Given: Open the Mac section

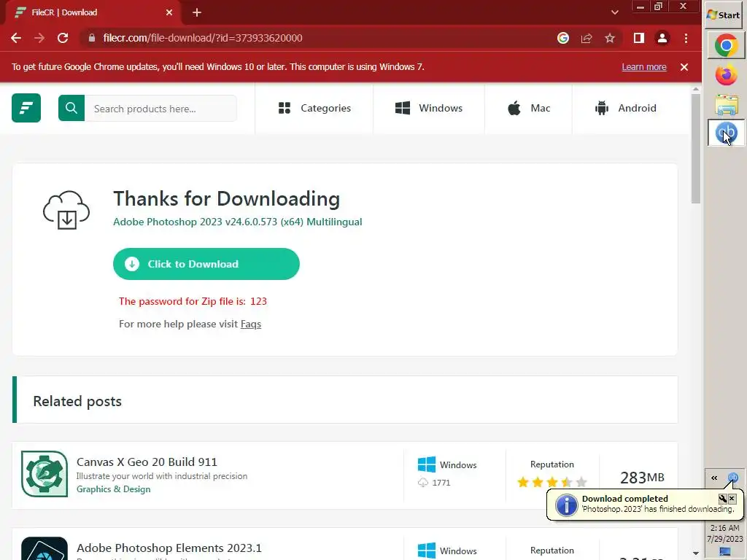Looking at the screenshot, I should click(x=528, y=108).
